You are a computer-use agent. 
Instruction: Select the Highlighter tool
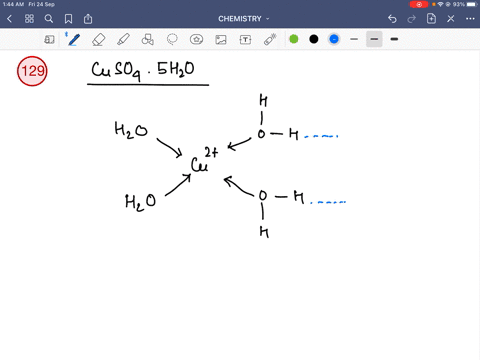tap(123, 39)
